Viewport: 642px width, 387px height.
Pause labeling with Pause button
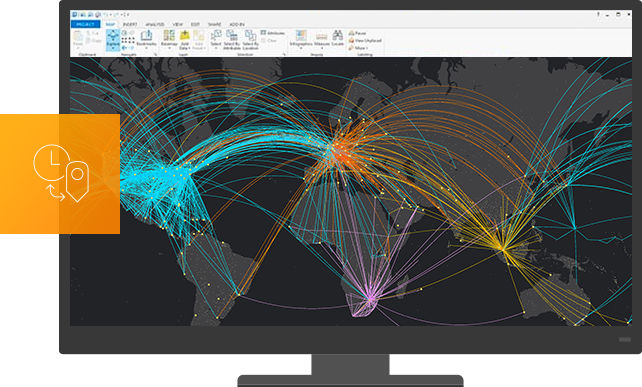click(x=357, y=33)
